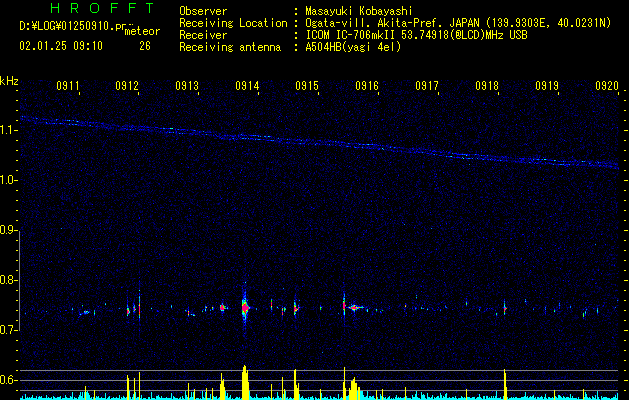Click the 0915 time marker

point(307,86)
